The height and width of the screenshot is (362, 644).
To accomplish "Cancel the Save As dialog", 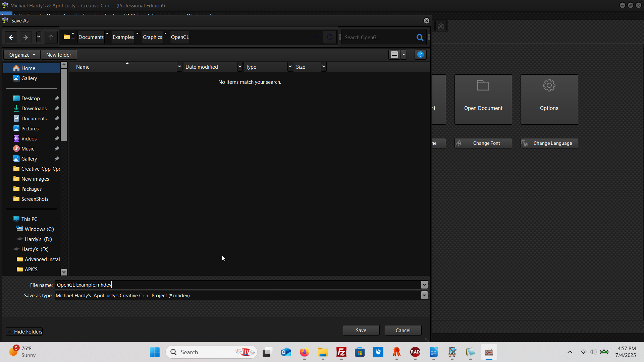I will tap(403, 330).
